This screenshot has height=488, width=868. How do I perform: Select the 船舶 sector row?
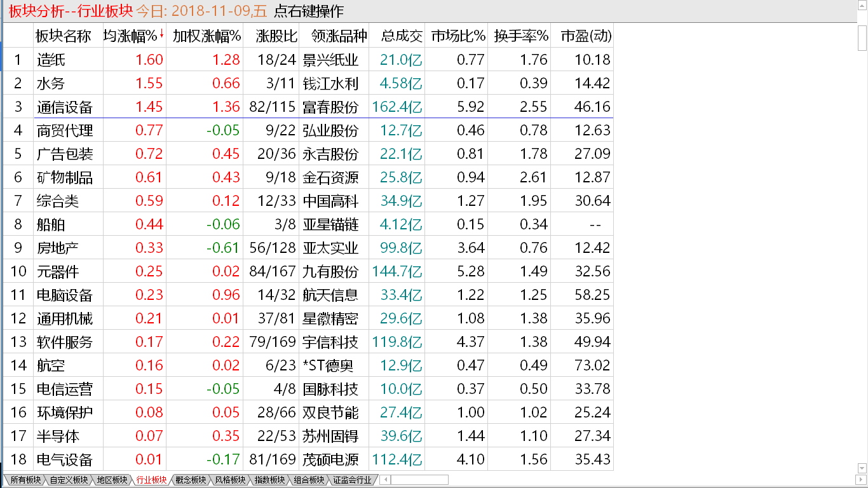(308, 225)
